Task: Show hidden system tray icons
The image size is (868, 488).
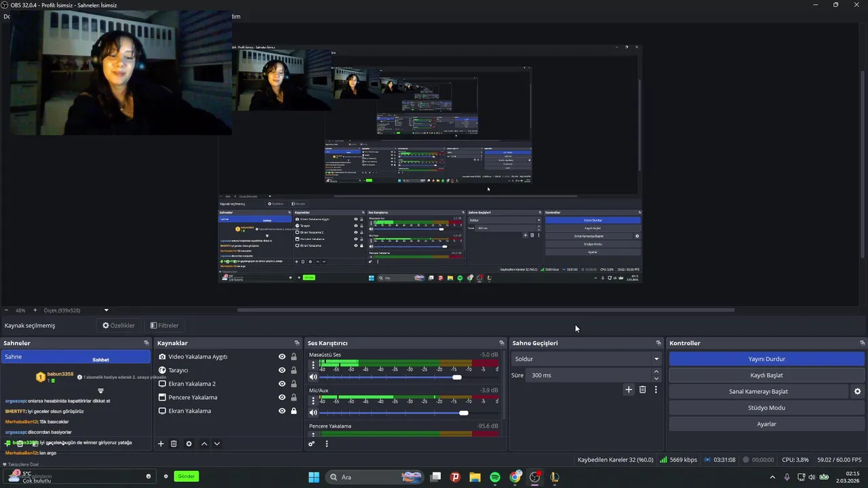Action: pos(772,477)
